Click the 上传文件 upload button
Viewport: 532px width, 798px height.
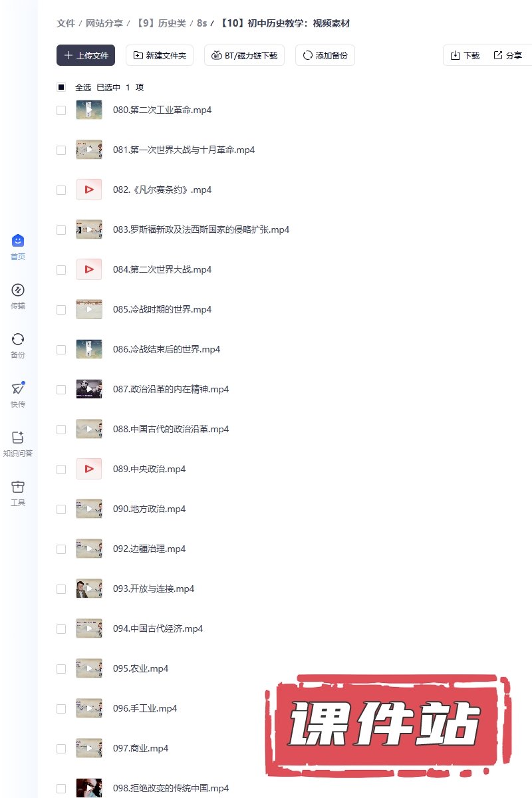[x=86, y=55]
